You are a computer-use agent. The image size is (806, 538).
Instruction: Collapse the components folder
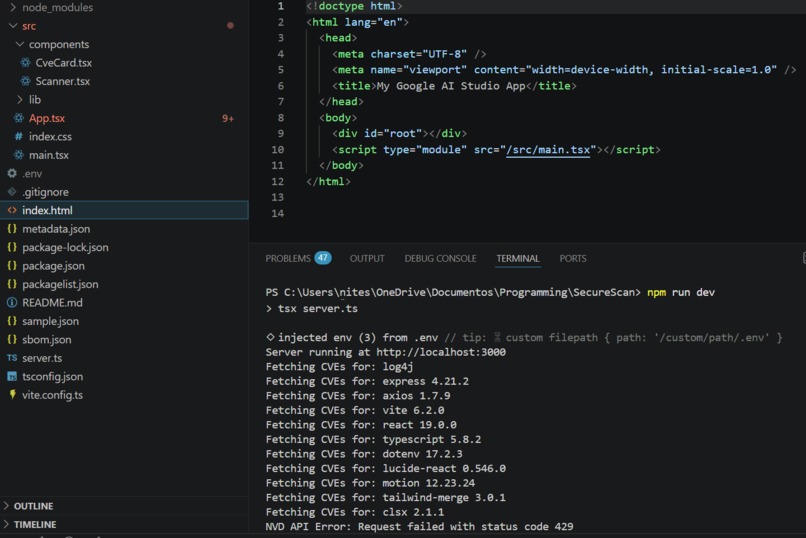point(20,44)
